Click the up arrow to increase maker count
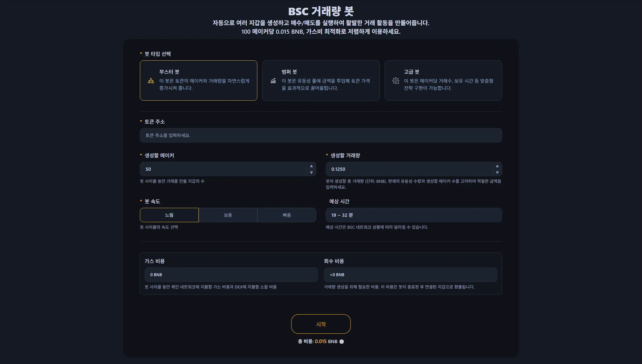 [x=311, y=165]
